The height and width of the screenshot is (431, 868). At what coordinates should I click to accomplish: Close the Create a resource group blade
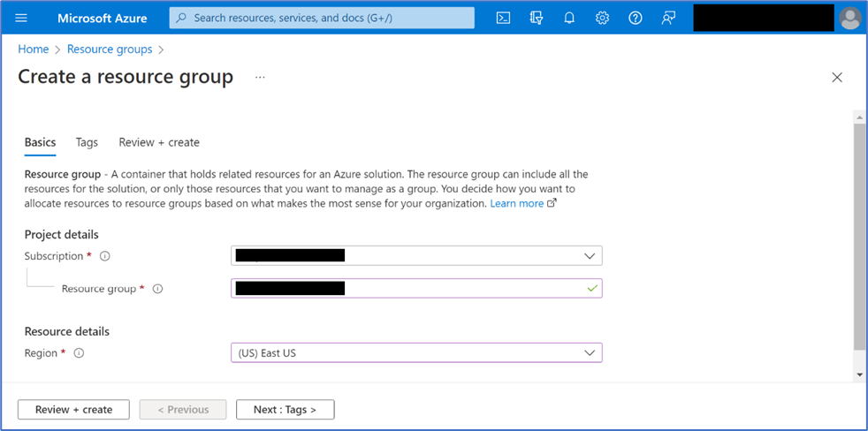coord(837,78)
